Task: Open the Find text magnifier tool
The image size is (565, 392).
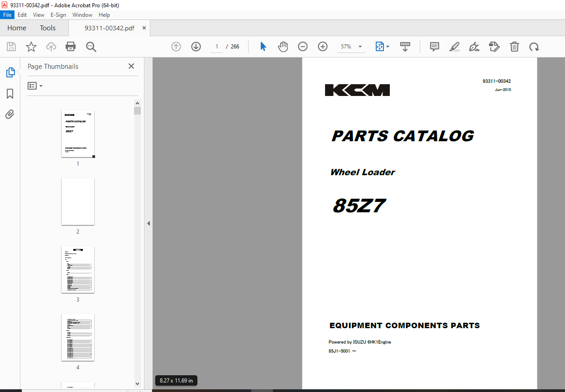Action: pos(91,47)
